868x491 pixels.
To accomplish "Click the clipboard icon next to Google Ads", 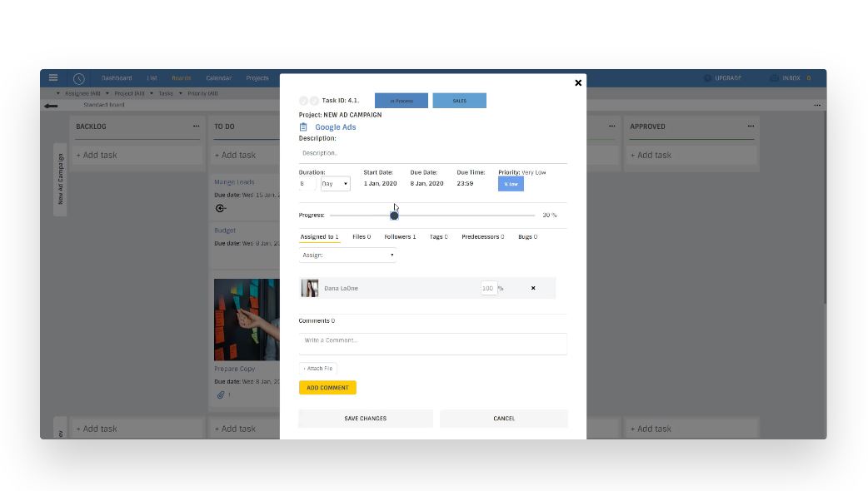I will 303,127.
